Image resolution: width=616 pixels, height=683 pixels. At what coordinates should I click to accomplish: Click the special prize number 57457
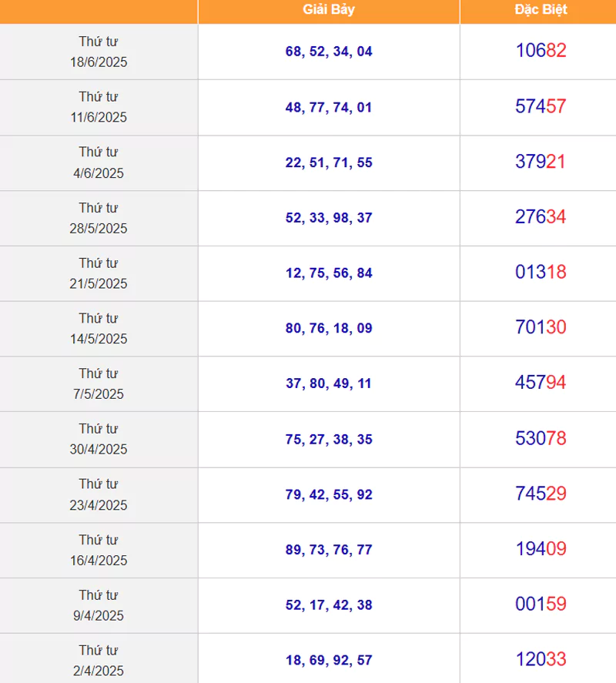pyautogui.click(x=541, y=106)
